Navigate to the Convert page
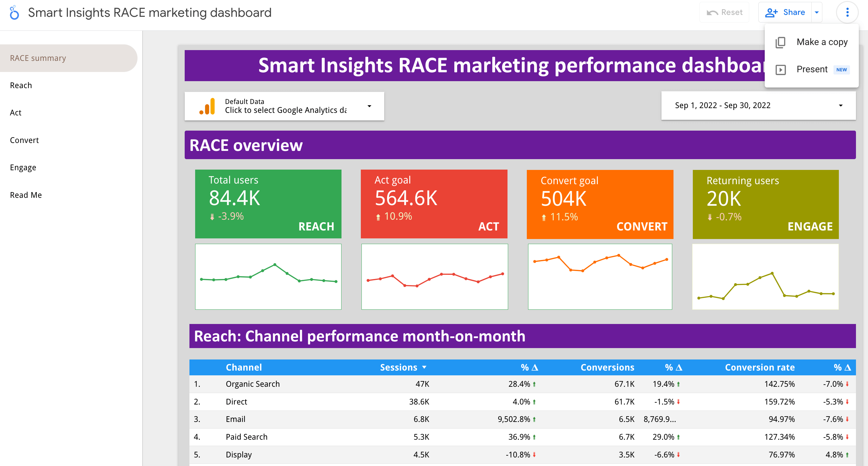The image size is (868, 466). coord(24,140)
